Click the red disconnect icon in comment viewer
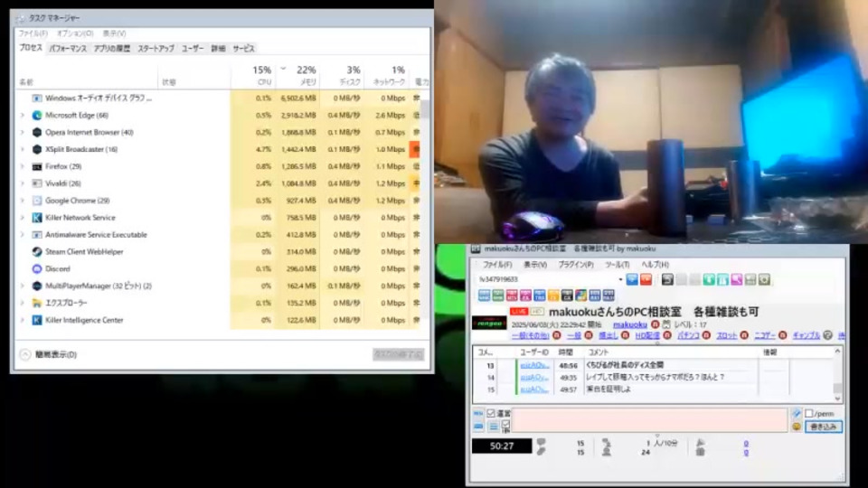The width and height of the screenshot is (868, 488). 646,279
